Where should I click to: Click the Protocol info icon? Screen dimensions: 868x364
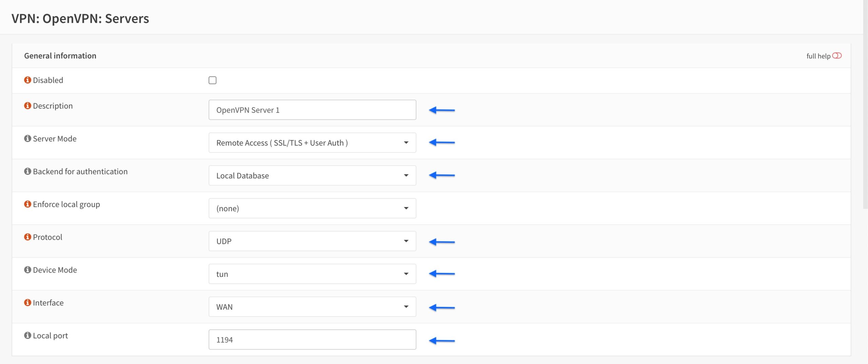click(27, 237)
